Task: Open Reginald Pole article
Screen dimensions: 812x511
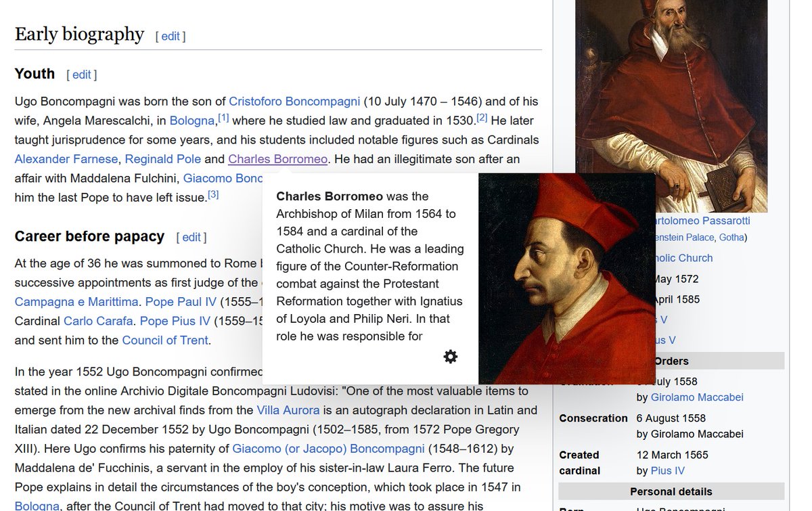Action: (x=163, y=160)
